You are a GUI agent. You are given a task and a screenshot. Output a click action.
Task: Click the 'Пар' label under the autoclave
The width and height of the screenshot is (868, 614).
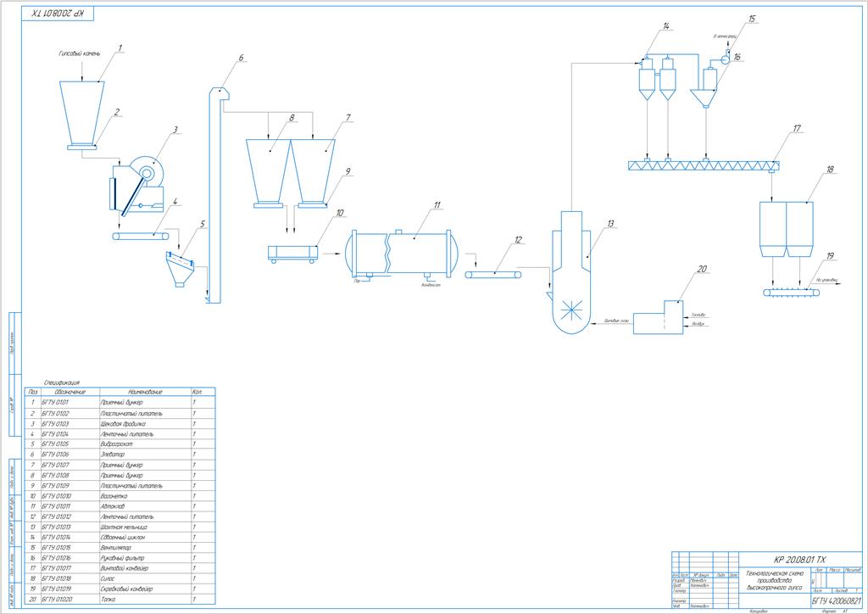[x=358, y=282]
